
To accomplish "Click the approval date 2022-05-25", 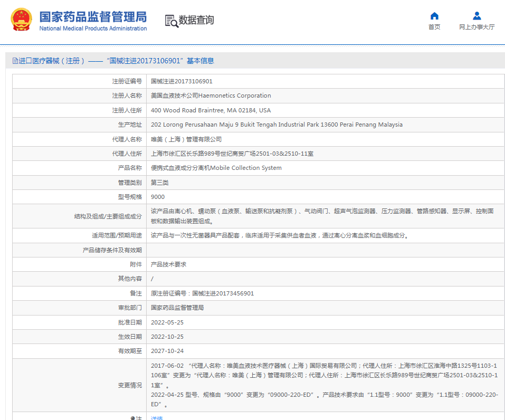I will (167, 322).
